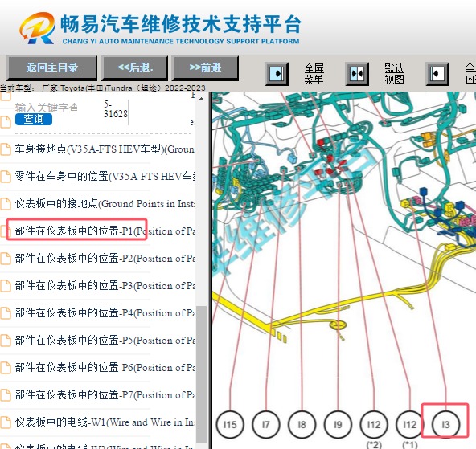Focus the keyword search input field
476x449 pixels.
click(x=47, y=108)
